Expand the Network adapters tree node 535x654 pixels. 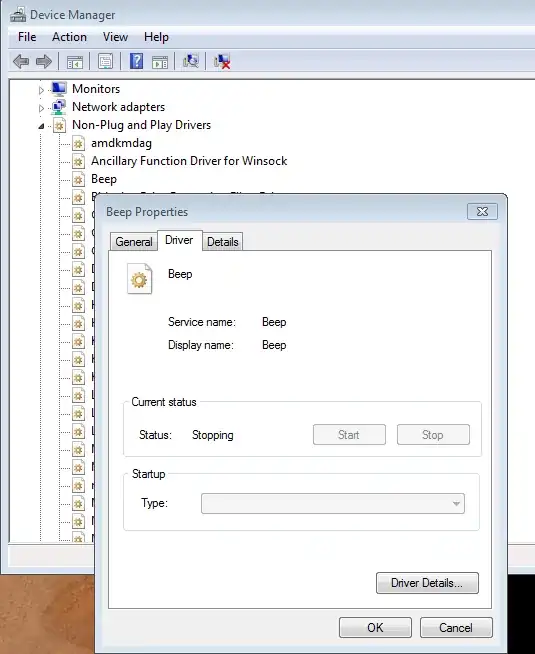(41, 108)
